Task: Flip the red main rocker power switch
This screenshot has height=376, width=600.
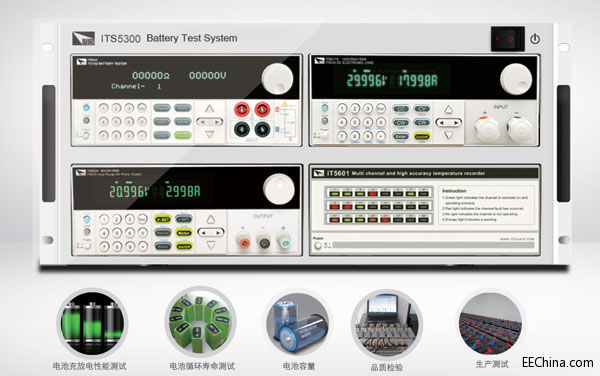Action: (x=507, y=39)
